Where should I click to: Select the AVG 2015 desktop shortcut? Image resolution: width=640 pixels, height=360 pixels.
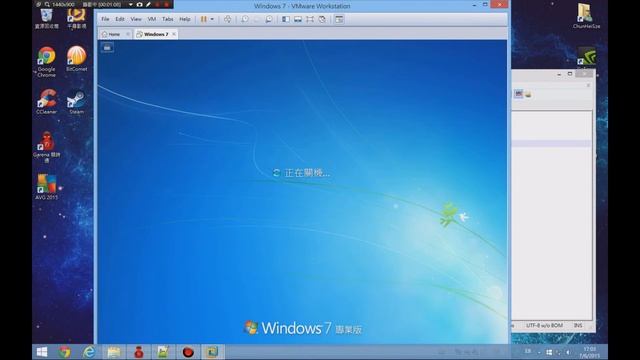[47, 187]
